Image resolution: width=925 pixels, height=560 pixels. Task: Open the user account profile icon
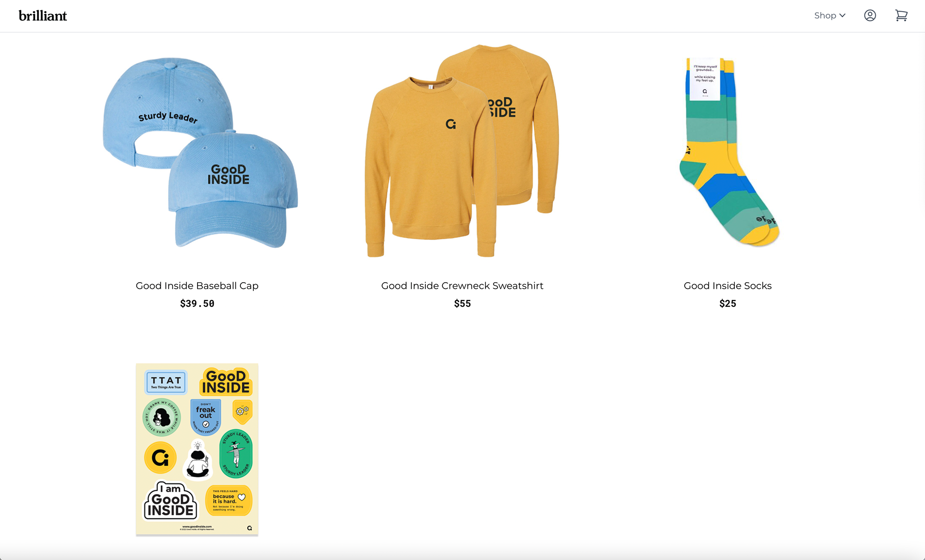click(x=870, y=15)
